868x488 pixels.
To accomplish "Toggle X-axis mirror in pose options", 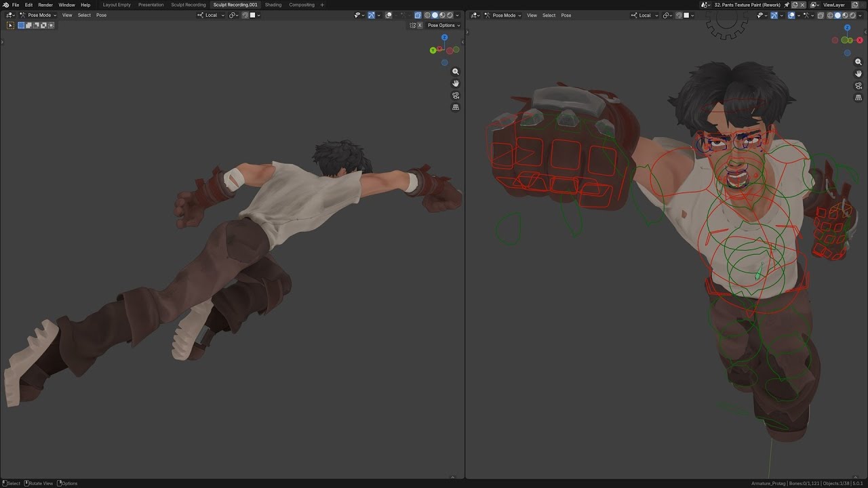I will coord(420,25).
